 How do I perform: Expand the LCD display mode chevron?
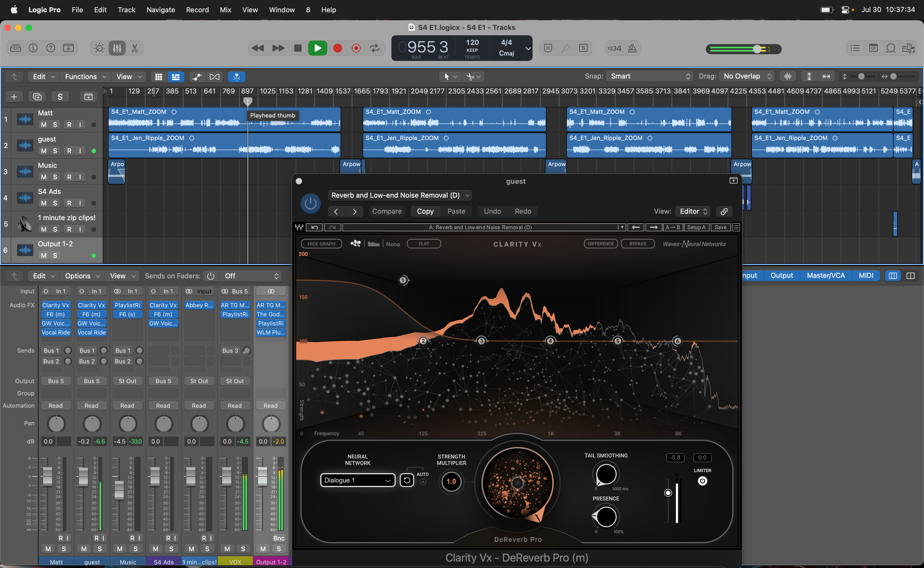[x=528, y=48]
